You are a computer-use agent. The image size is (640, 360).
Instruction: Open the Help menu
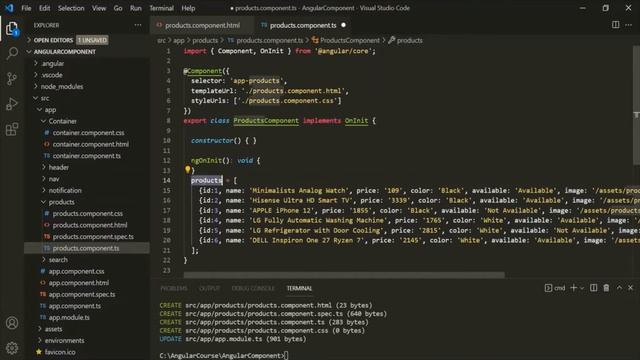tap(188, 8)
